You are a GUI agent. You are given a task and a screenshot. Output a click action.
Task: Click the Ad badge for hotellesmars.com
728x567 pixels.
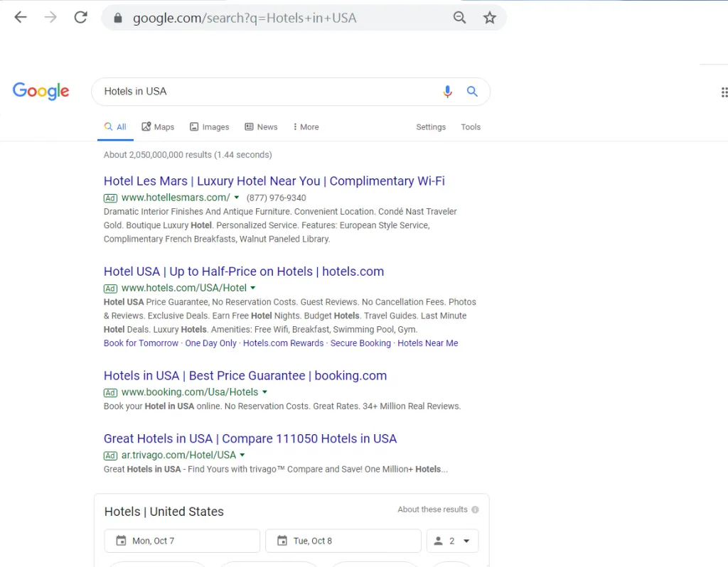(x=110, y=198)
